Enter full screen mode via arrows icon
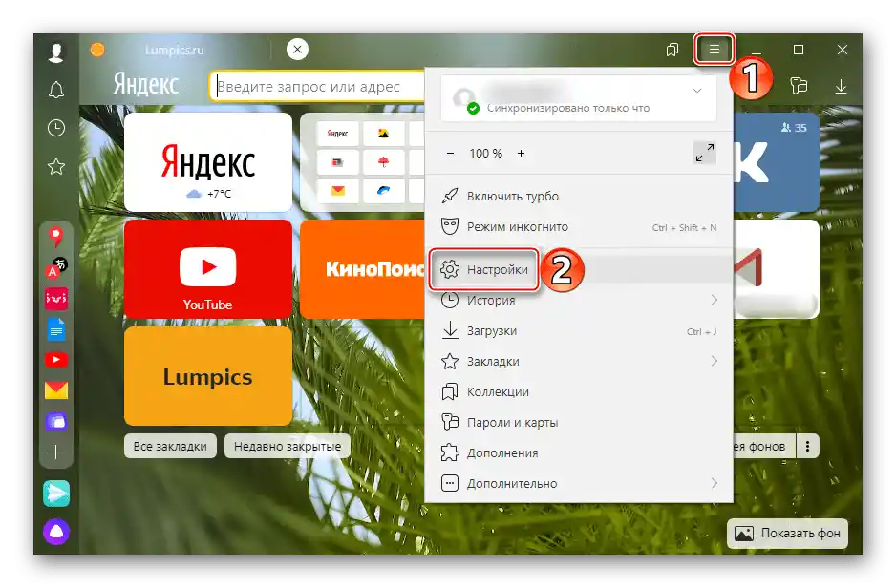Viewport: 896px width, 588px height. point(704,153)
